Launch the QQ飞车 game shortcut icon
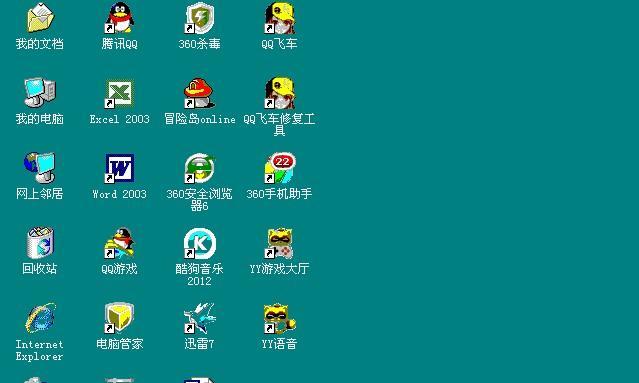Screen dimensions: 639x383 pyautogui.click(x=279, y=18)
